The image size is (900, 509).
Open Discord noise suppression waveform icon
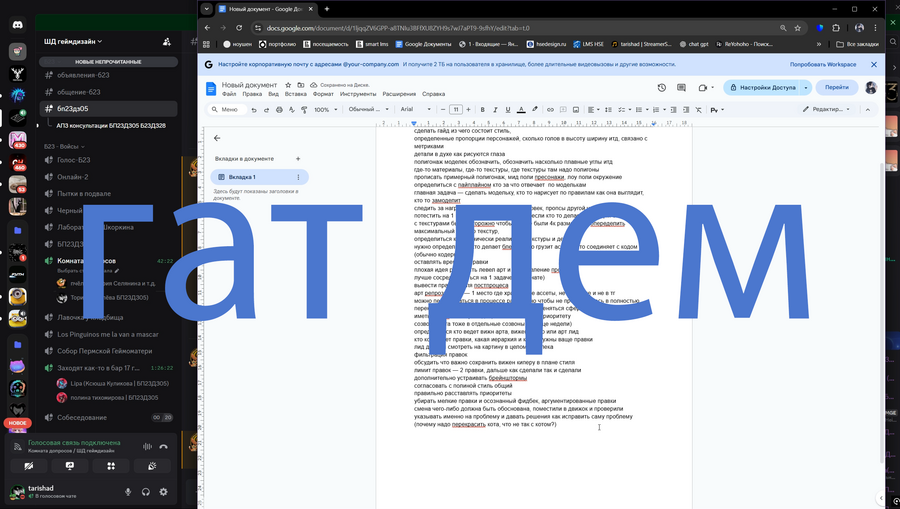tap(148, 446)
